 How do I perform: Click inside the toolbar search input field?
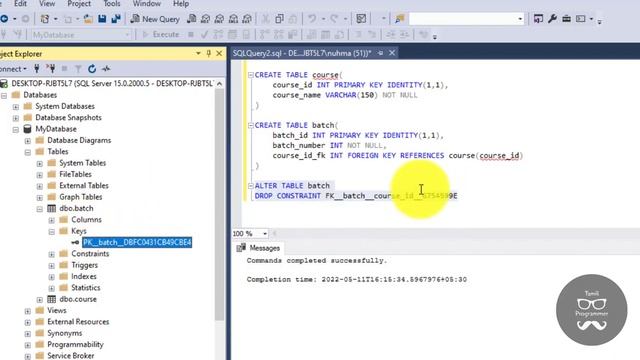(462, 19)
